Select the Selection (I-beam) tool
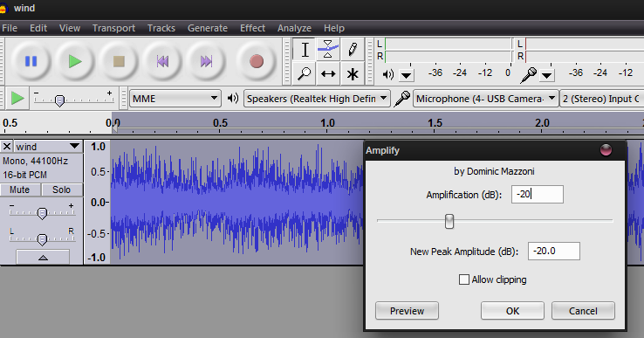The height and width of the screenshot is (338, 644). [x=305, y=50]
